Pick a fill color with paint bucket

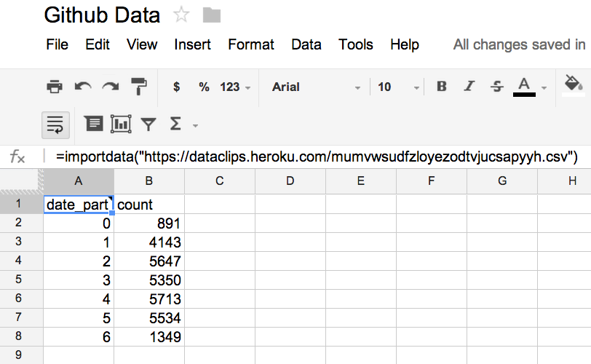point(574,85)
